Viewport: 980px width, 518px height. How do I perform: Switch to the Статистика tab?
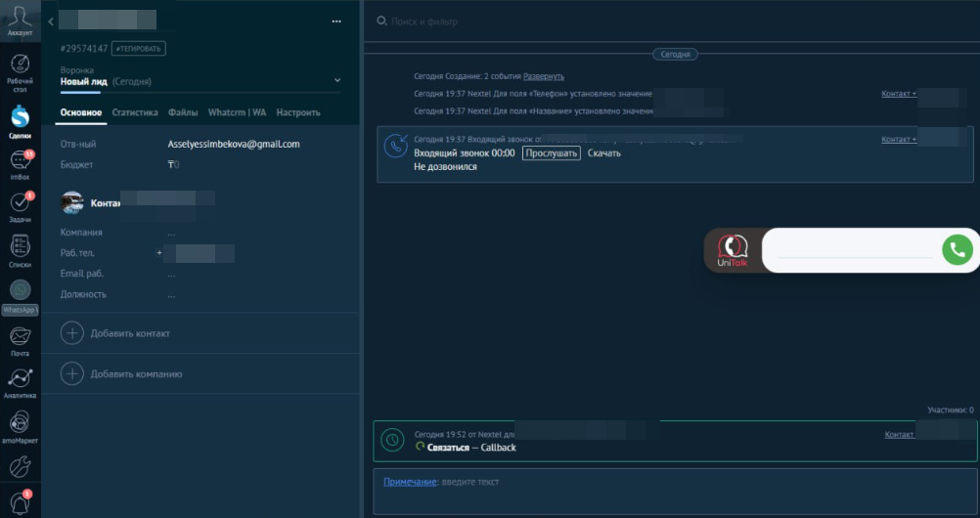click(135, 112)
